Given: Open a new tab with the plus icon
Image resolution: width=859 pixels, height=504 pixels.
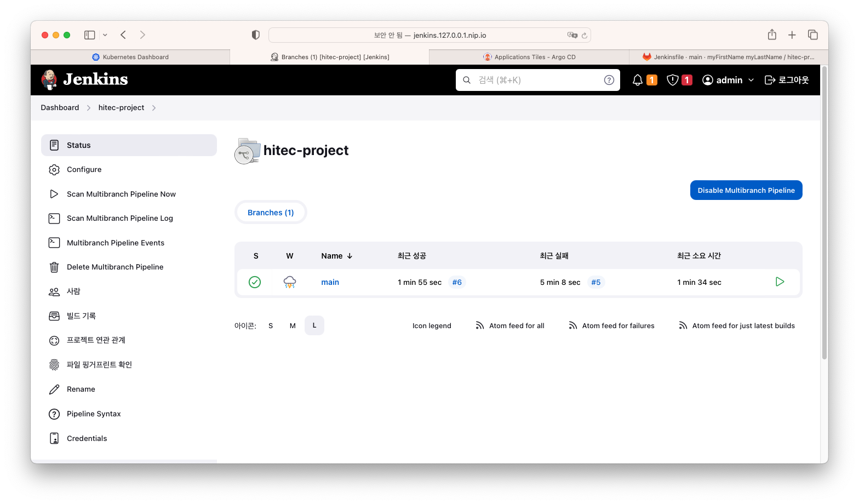Looking at the screenshot, I should click(792, 35).
